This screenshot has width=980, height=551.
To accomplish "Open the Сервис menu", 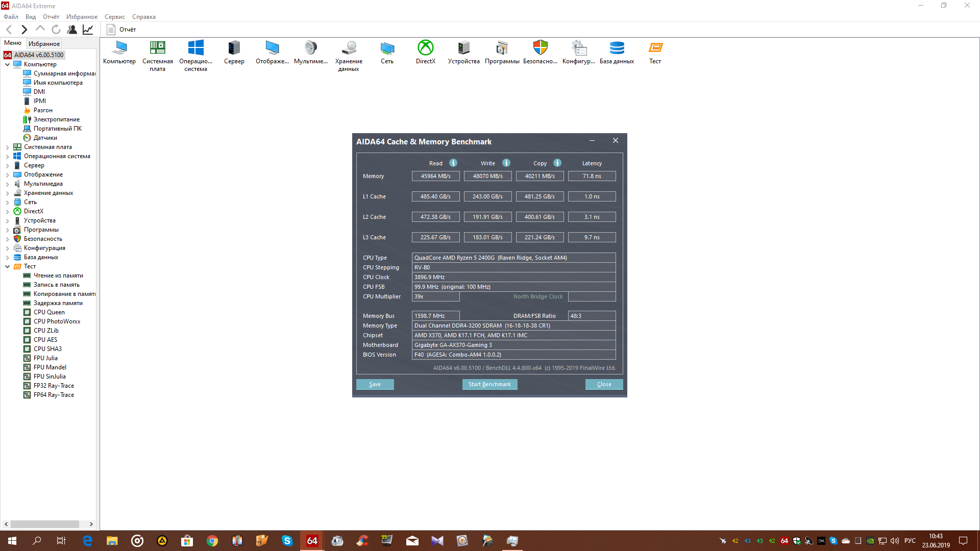I will [115, 17].
